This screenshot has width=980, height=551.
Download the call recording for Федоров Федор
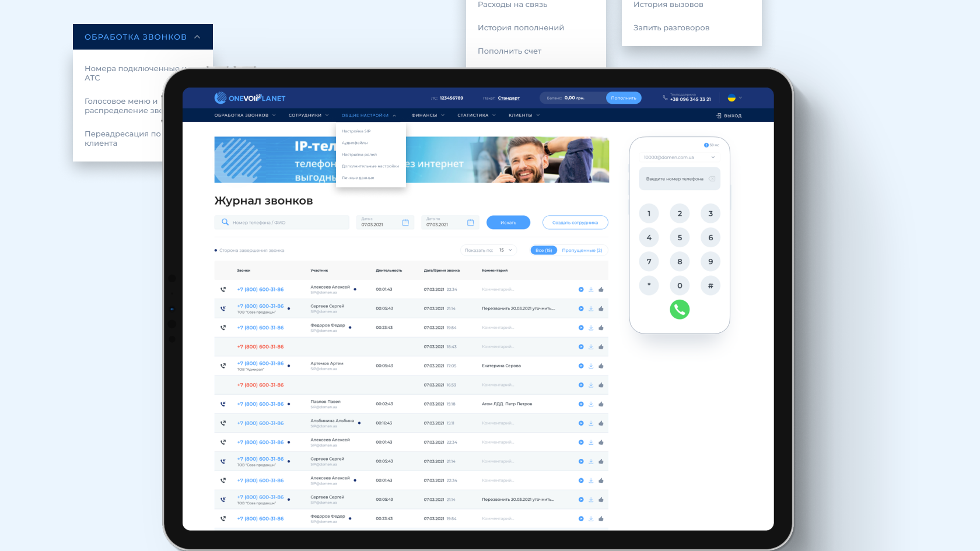(591, 327)
